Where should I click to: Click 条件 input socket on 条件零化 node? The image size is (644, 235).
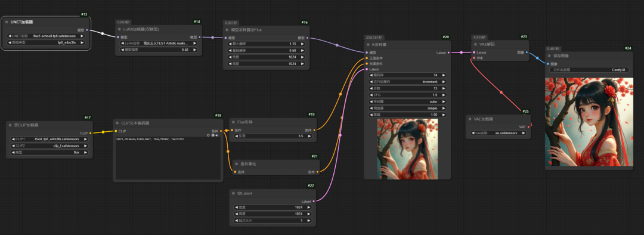point(235,172)
